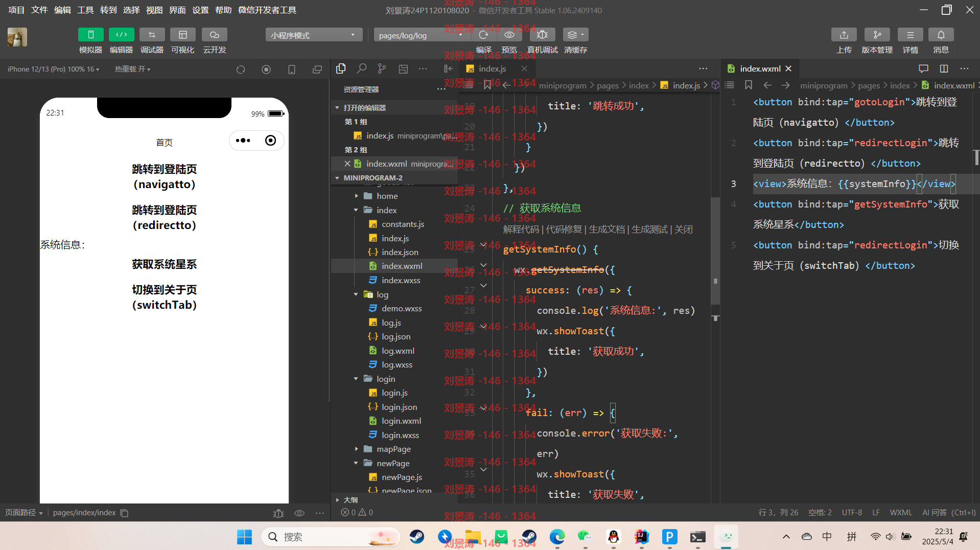Open the source control branch icon

(382, 68)
